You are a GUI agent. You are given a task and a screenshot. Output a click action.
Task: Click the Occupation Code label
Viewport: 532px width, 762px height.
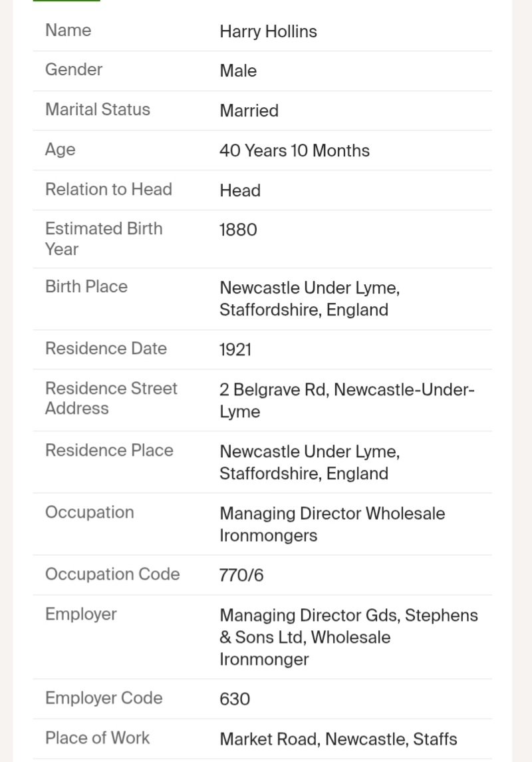112,574
